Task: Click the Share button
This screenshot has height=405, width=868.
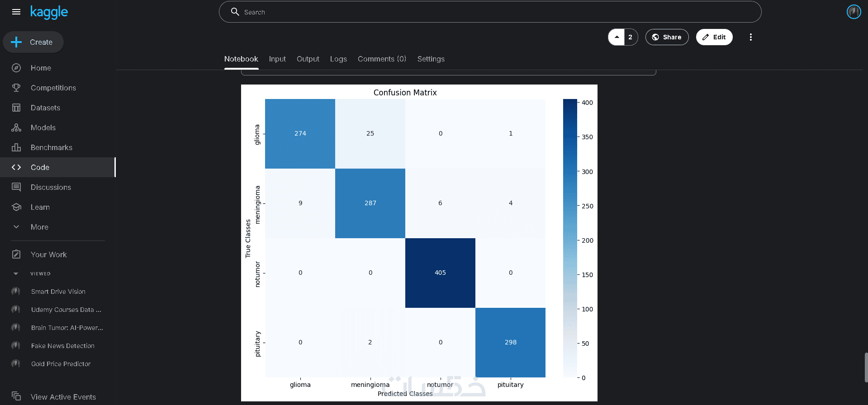Action: point(667,37)
